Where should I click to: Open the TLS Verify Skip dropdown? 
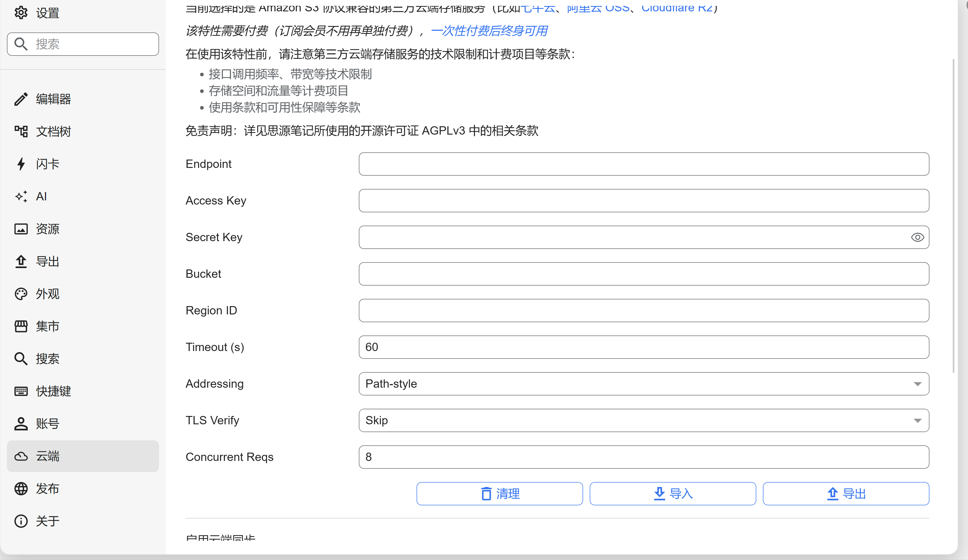(x=643, y=420)
